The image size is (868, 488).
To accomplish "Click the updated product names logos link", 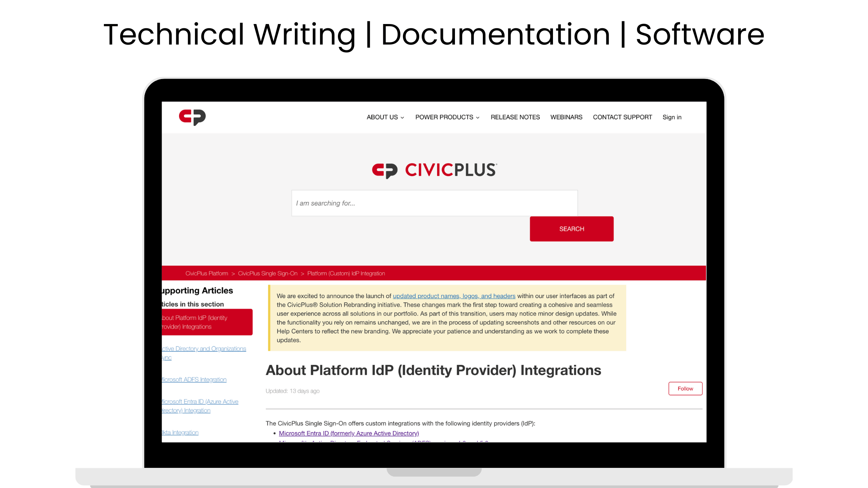I will (x=454, y=296).
